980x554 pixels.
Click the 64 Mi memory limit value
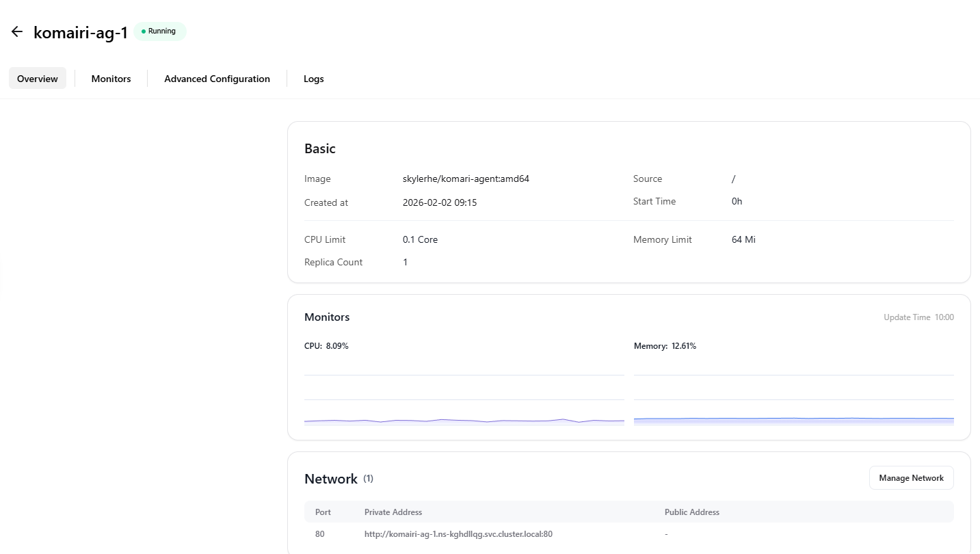(743, 240)
